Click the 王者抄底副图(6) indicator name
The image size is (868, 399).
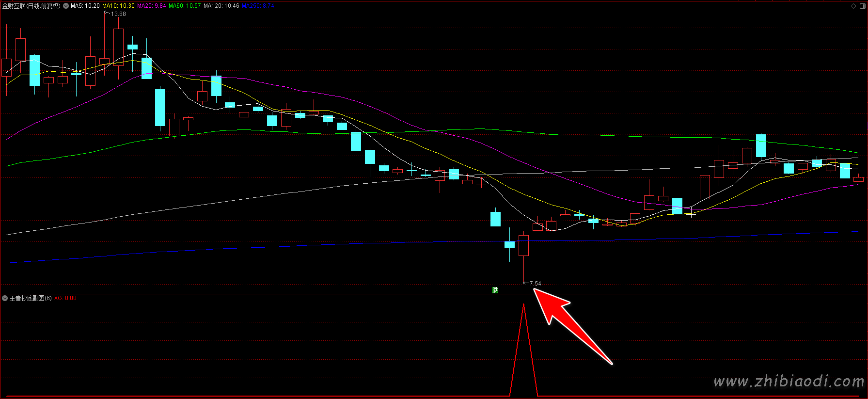[31, 298]
